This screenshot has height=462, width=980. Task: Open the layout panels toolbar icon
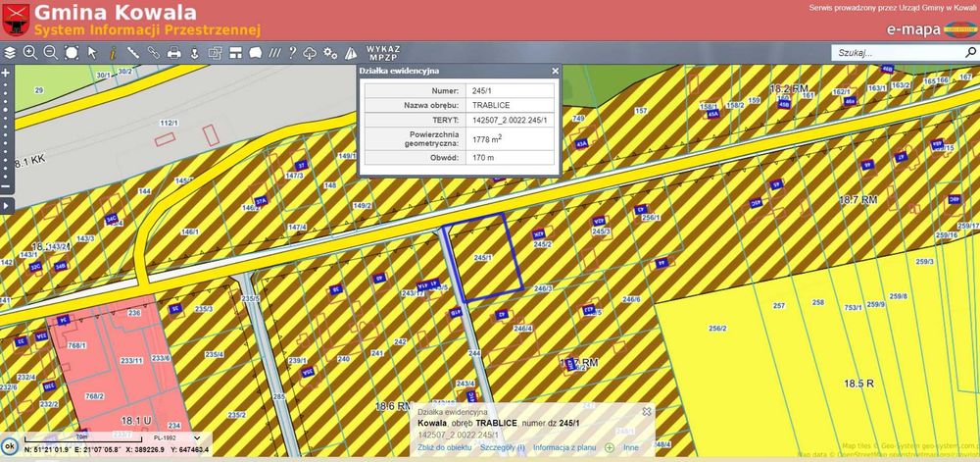click(x=235, y=53)
